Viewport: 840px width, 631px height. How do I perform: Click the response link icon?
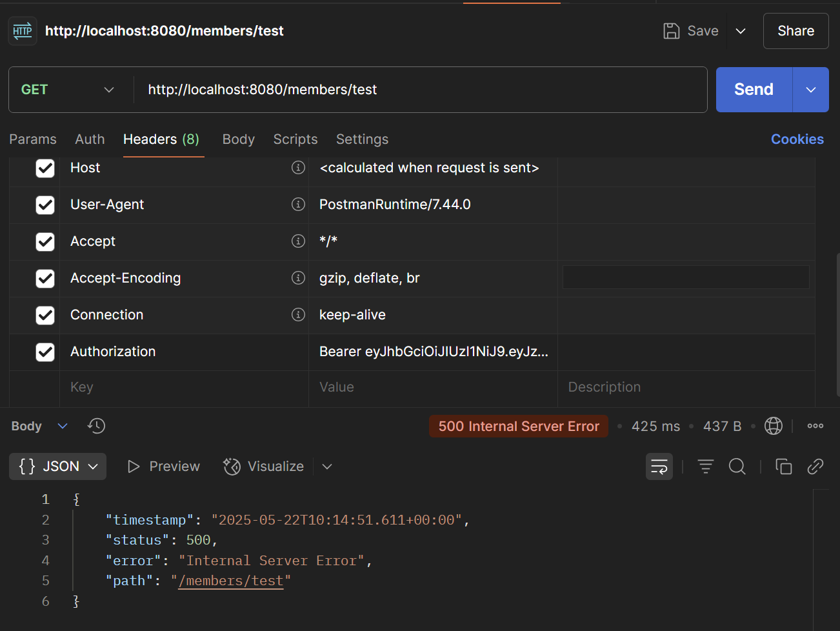click(815, 466)
